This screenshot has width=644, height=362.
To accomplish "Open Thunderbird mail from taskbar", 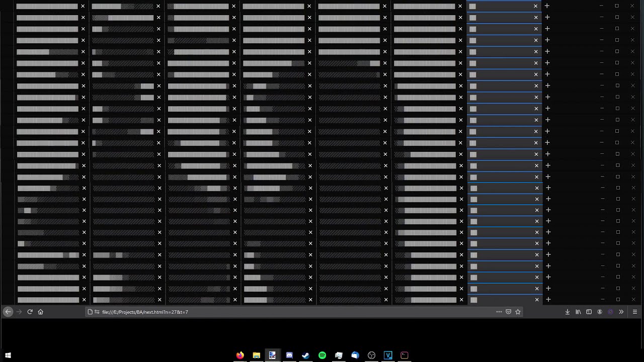I will (x=355, y=355).
